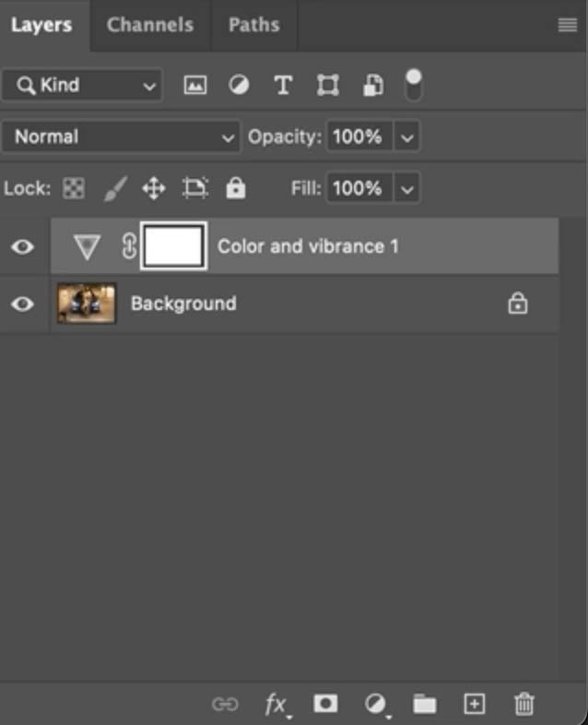This screenshot has height=725, width=588.
Task: Filter for shape layers icon
Action: [x=327, y=86]
